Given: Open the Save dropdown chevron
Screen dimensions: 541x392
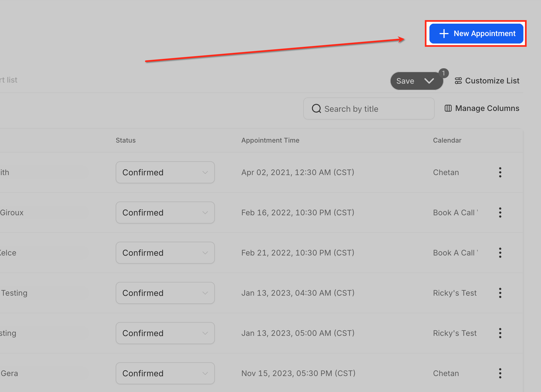Looking at the screenshot, I should [429, 81].
